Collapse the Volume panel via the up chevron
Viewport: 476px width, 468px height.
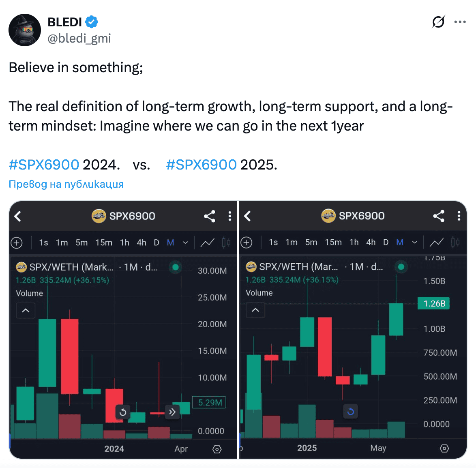pos(26,310)
